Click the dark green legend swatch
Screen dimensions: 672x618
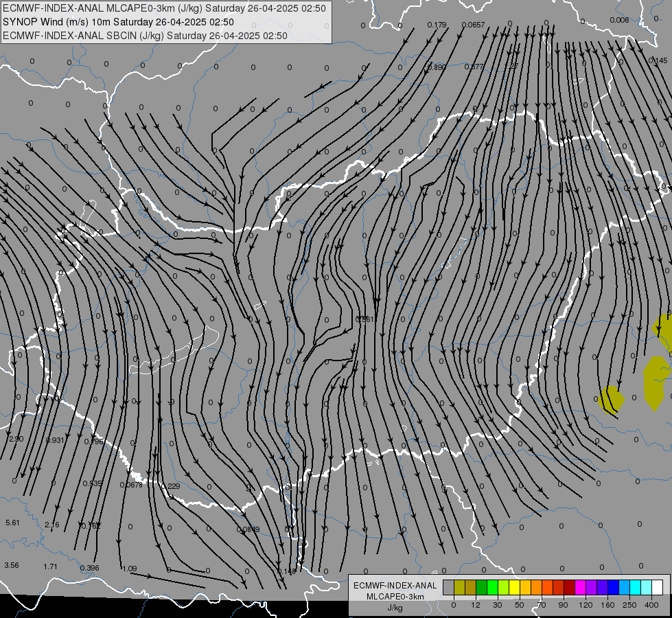coord(482,587)
